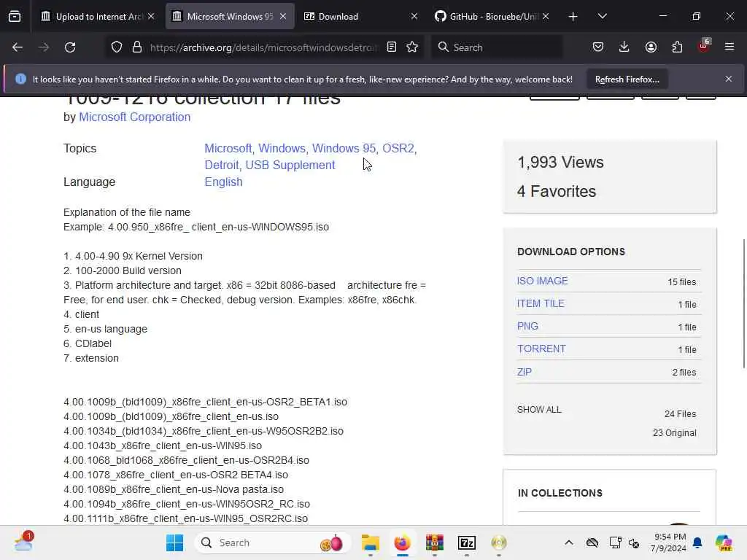Viewport: 747px width, 560px height.
Task: Dismiss the Firefox refresh notification bar
Action: point(729,79)
